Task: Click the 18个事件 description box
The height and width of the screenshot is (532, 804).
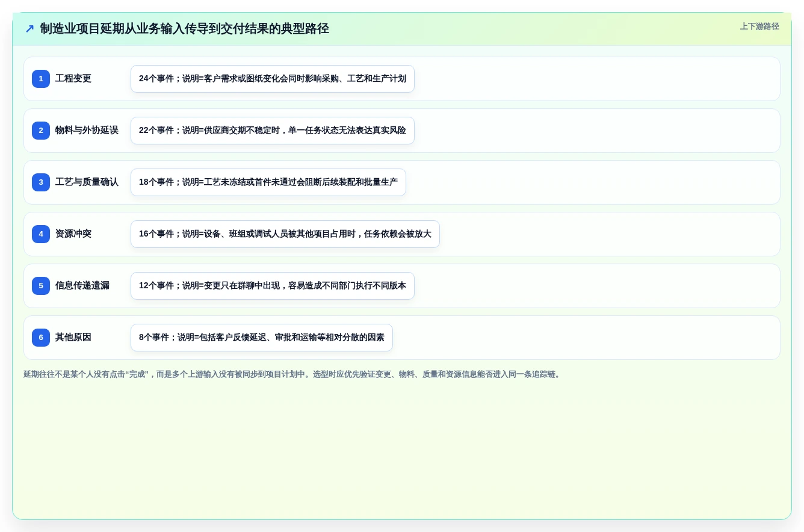Action: (268, 182)
